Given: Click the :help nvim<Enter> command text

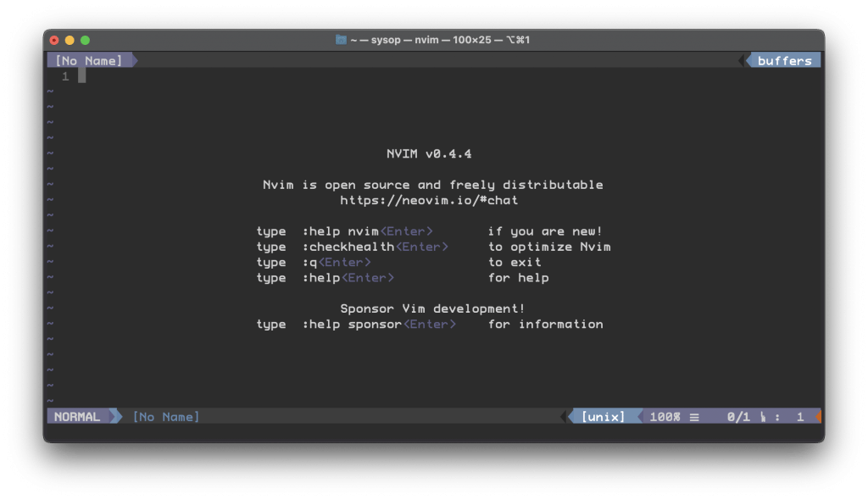Looking at the screenshot, I should (368, 231).
